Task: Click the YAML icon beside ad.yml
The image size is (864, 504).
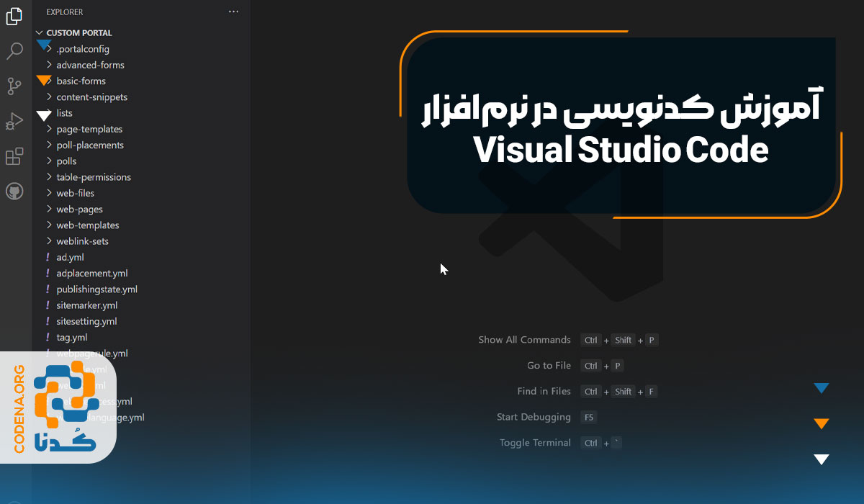Action: [x=48, y=257]
